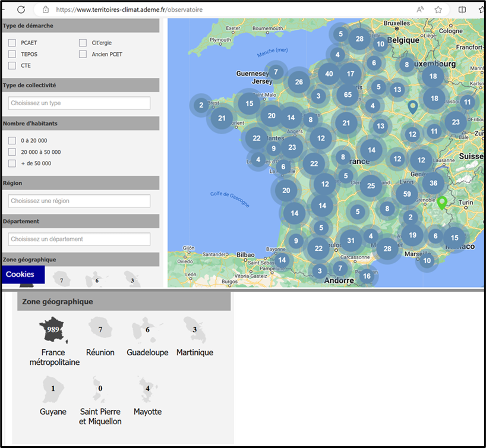The height and width of the screenshot is (448, 486).
Task: Click the Type de démarche header
Action: click(81, 26)
